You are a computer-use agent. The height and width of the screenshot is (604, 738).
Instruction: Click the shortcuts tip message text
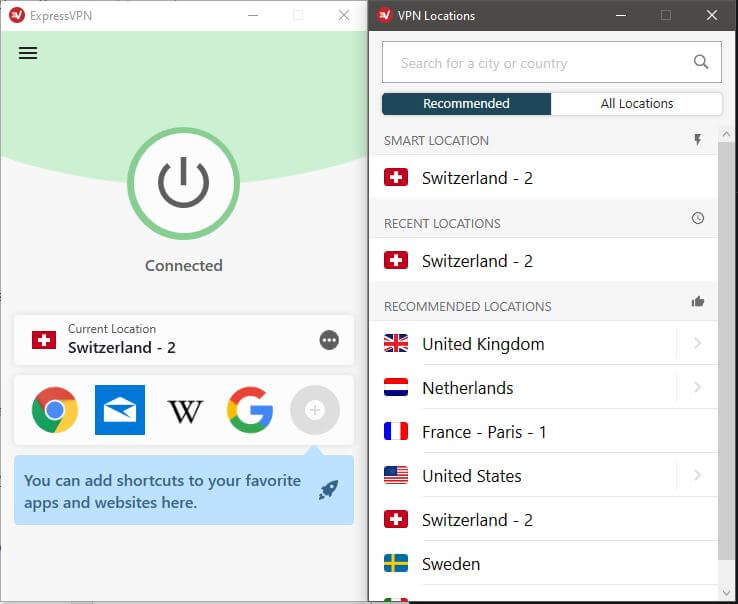[x=163, y=491]
